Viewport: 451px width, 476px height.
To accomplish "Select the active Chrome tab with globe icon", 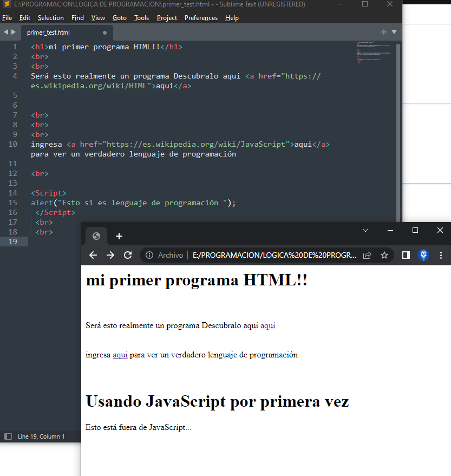I will tap(96, 236).
